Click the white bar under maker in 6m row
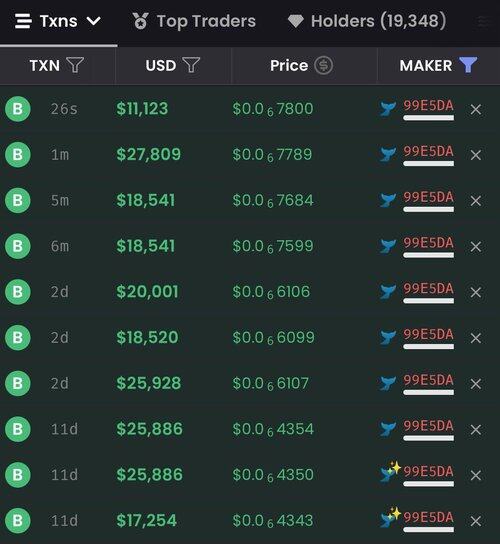The height and width of the screenshot is (544, 500). point(429,255)
